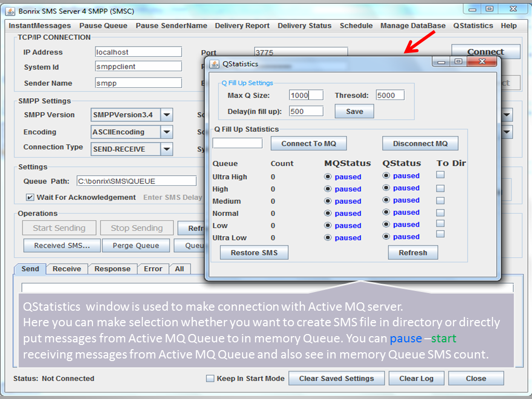Screen dimensions: 532x399
Task: Switch to the Send tab
Action: tap(30, 269)
